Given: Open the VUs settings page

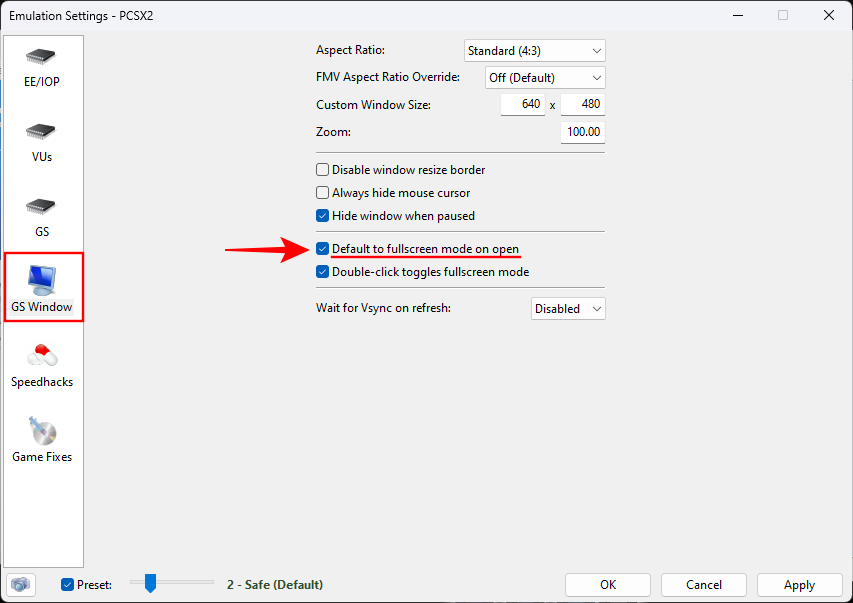Looking at the screenshot, I should (x=42, y=144).
